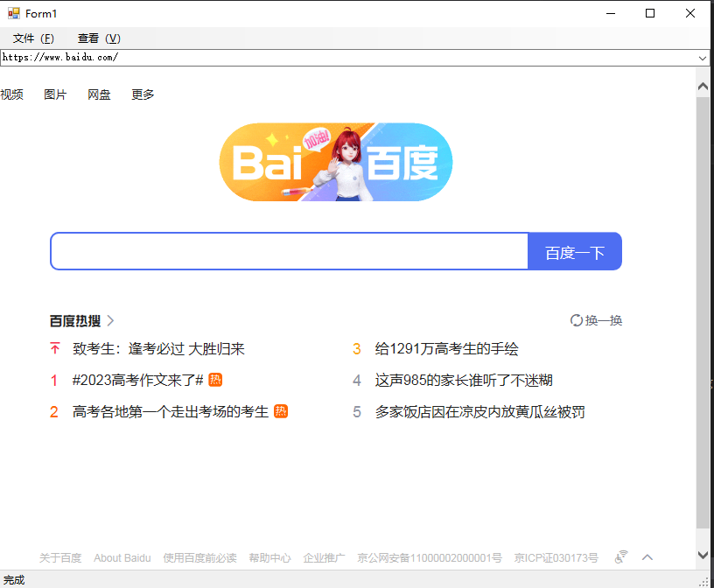Click the 热 badge next to 2023高考作文 topic

[214, 380]
